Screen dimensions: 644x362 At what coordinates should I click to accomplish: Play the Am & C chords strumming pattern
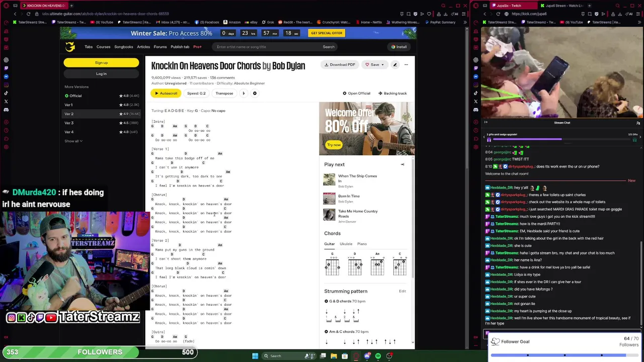(x=326, y=331)
